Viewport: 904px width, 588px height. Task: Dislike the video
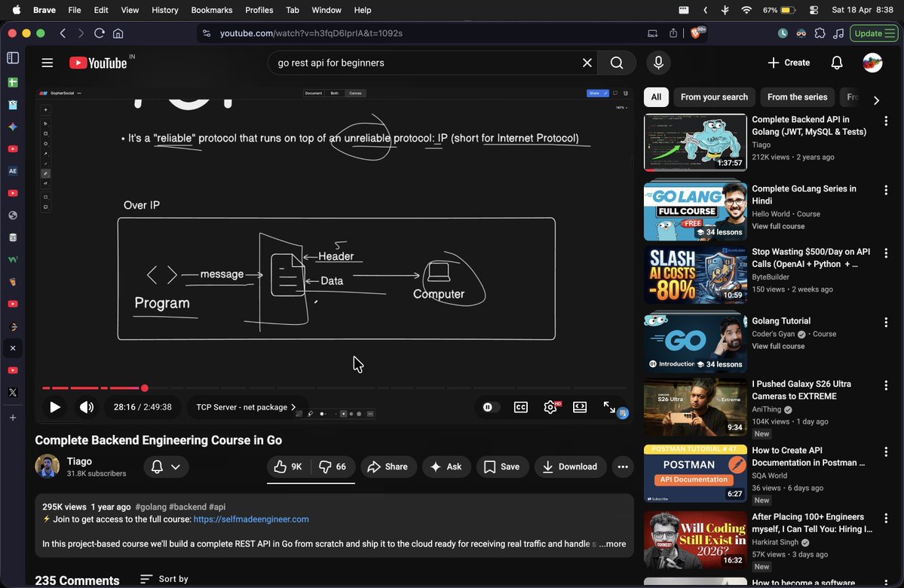(332, 467)
